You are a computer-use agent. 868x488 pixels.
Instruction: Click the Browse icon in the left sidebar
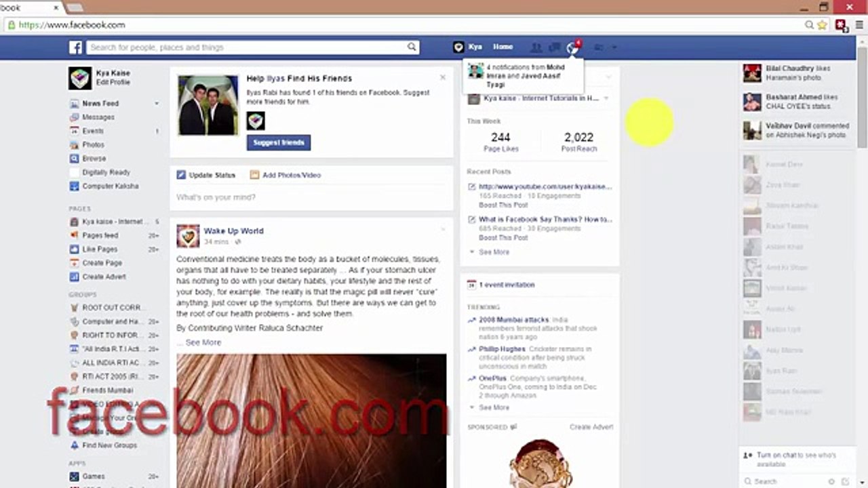click(74, 159)
